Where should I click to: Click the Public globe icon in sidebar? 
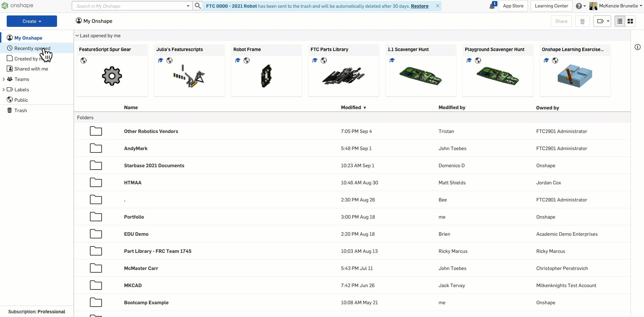[x=9, y=99]
